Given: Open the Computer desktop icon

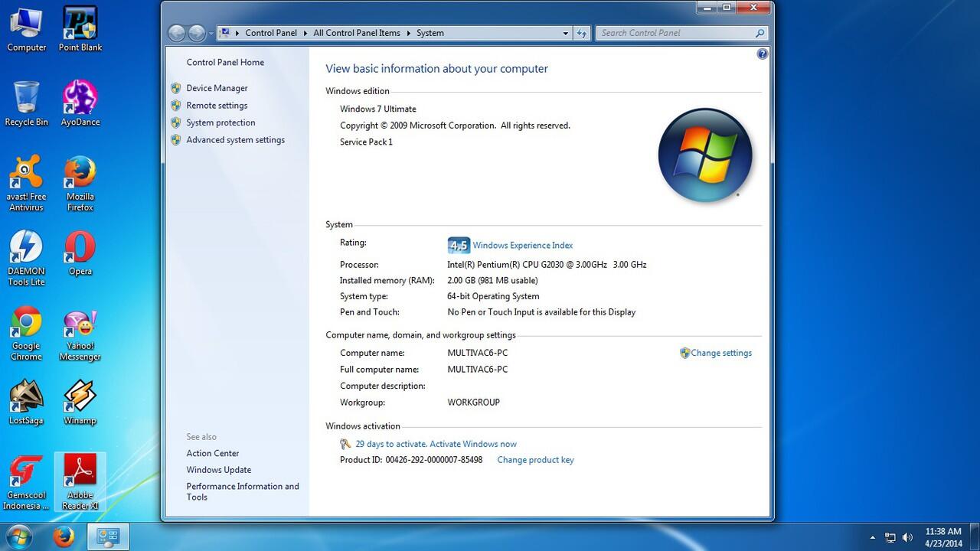Looking at the screenshot, I should [x=26, y=29].
